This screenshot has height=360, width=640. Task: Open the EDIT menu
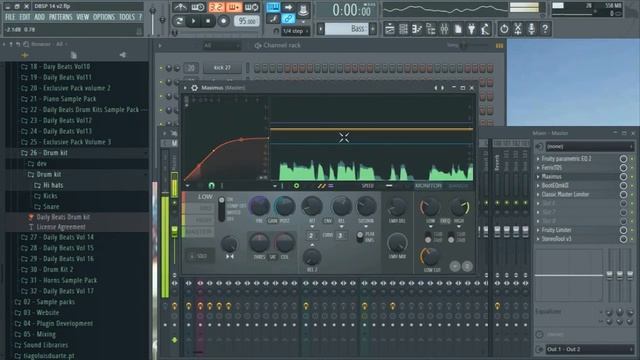(25, 17)
